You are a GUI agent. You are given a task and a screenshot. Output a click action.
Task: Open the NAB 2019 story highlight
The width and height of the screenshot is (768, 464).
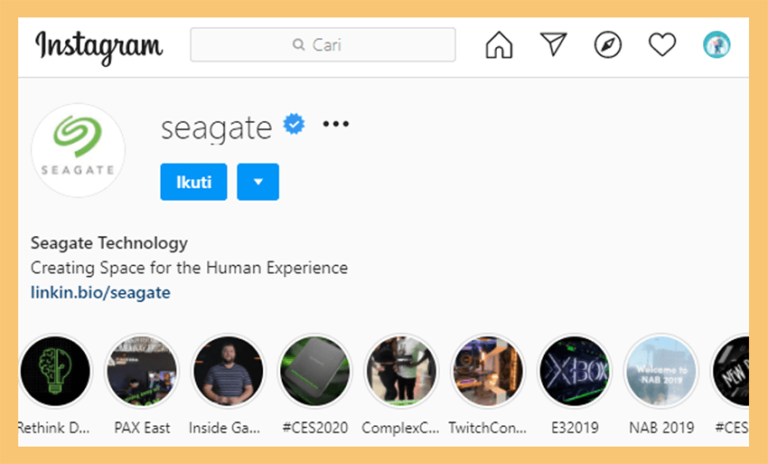click(x=661, y=371)
